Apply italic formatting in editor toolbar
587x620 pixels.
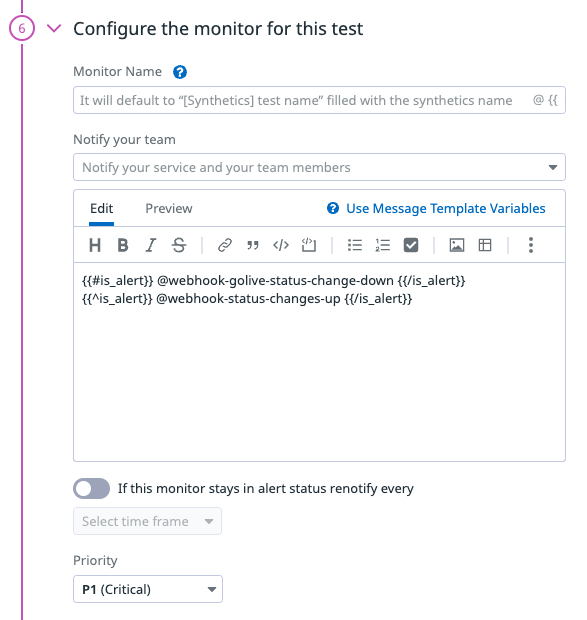151,245
